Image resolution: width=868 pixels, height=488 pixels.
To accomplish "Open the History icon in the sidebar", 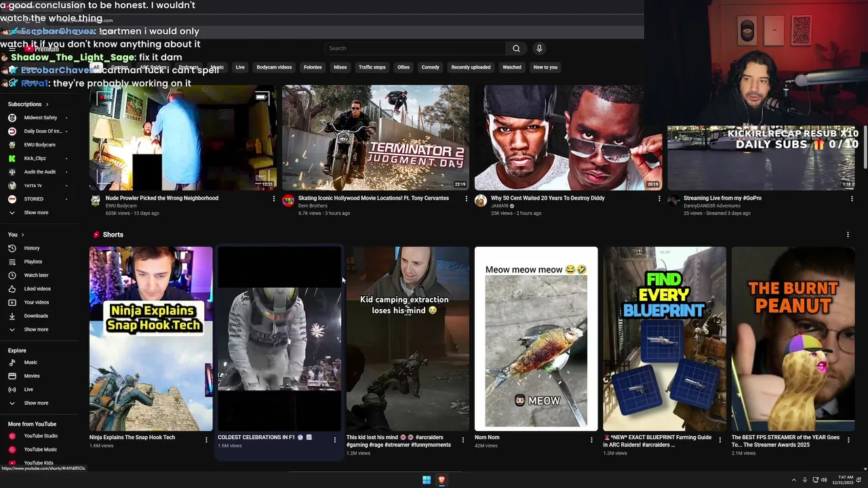I will [12, 248].
